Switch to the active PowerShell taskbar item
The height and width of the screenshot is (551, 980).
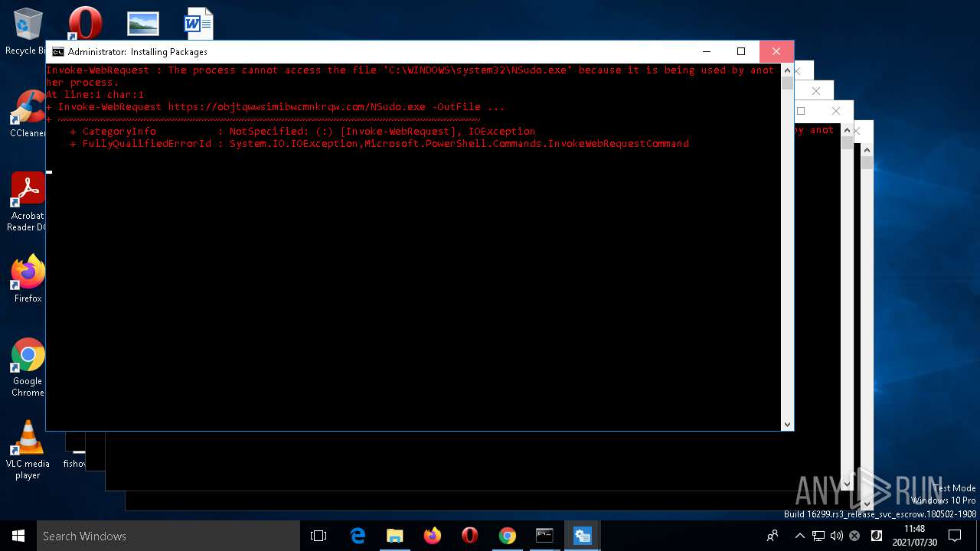pos(582,536)
